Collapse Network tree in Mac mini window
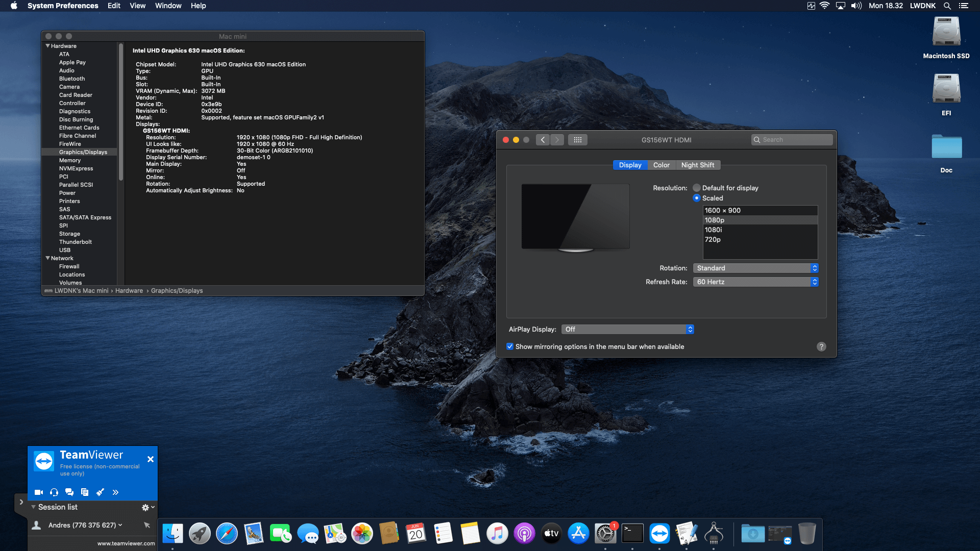Viewport: 980px width, 551px height. (47, 258)
